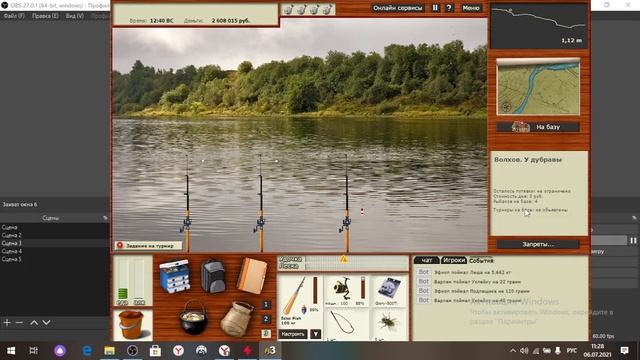Open OBS Правка menu
The width and height of the screenshot is (640, 360).
45,16
